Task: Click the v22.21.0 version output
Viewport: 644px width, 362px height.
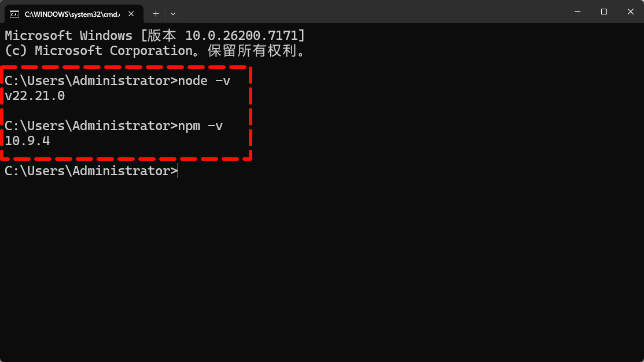Action: point(35,96)
